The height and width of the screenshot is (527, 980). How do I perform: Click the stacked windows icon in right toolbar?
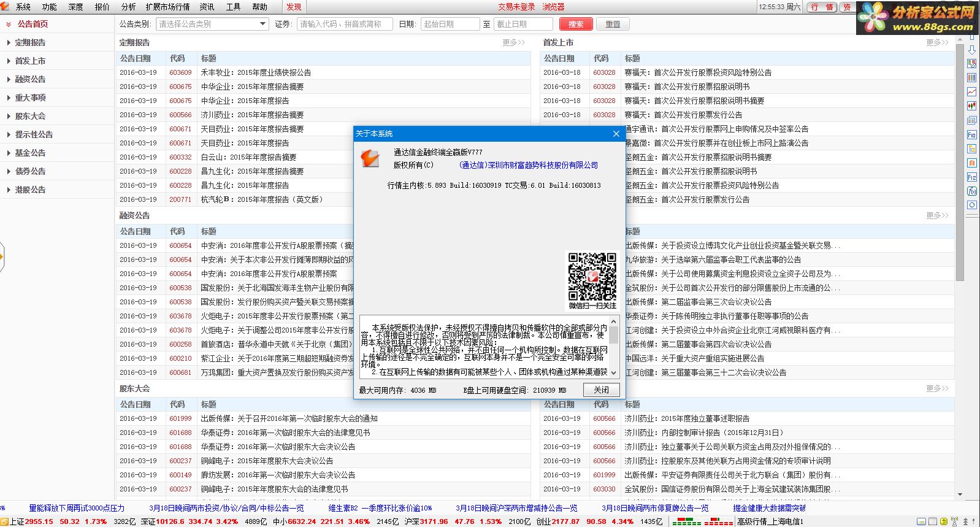972,120
